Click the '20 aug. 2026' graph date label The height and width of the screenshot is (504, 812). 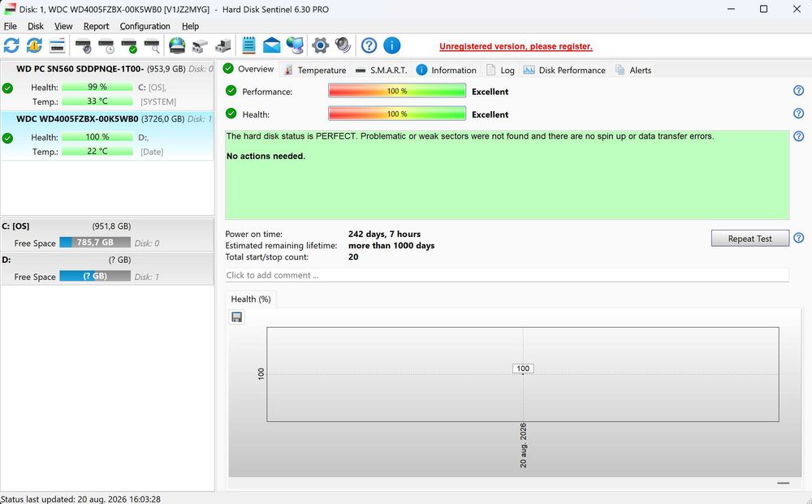tap(523, 446)
